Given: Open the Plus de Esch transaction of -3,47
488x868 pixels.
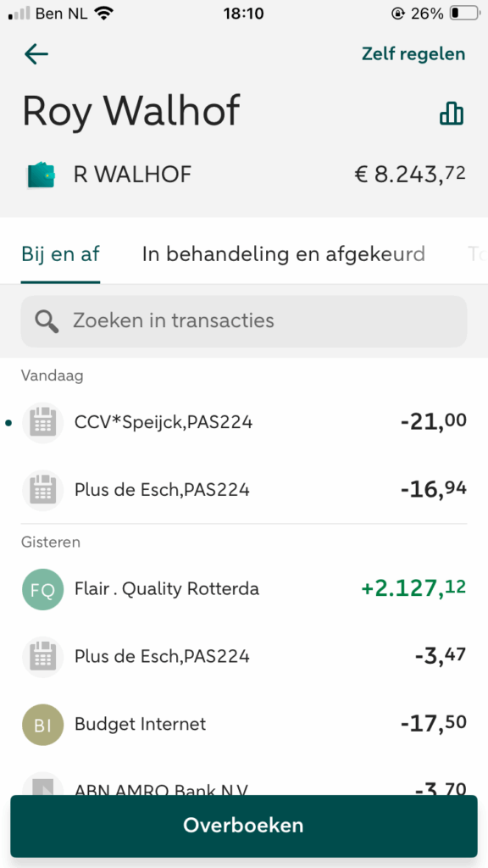Looking at the screenshot, I should coord(244,657).
